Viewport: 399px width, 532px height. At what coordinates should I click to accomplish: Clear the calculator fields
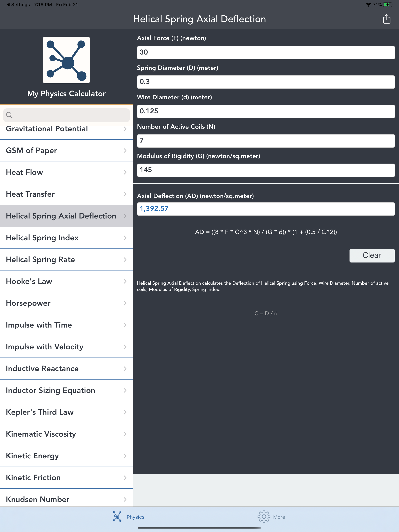[372, 255]
